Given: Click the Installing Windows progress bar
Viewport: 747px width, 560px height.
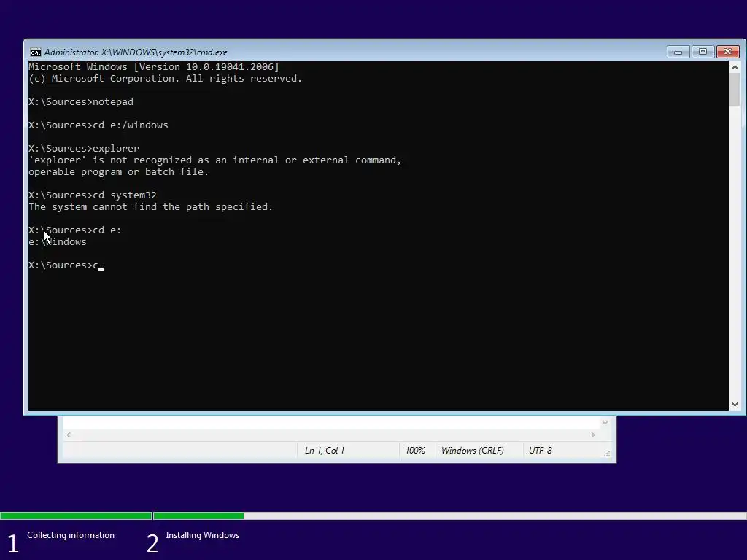Looking at the screenshot, I should pyautogui.click(x=449, y=516).
